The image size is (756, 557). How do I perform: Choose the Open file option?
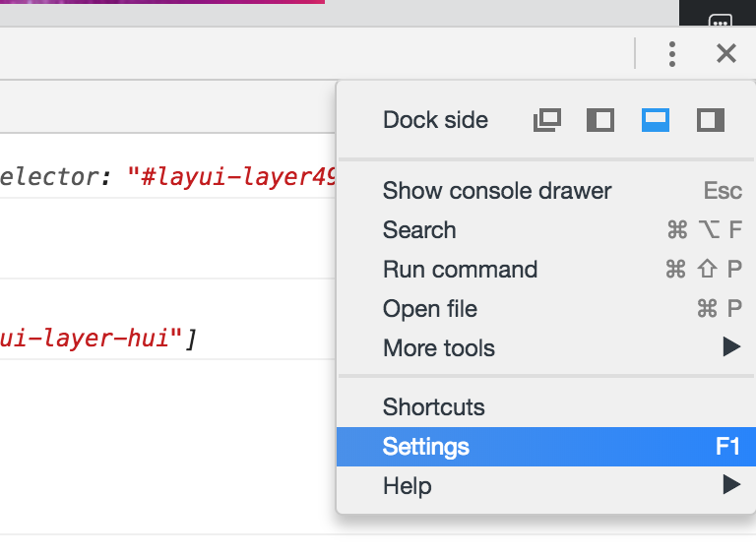pyautogui.click(x=430, y=309)
